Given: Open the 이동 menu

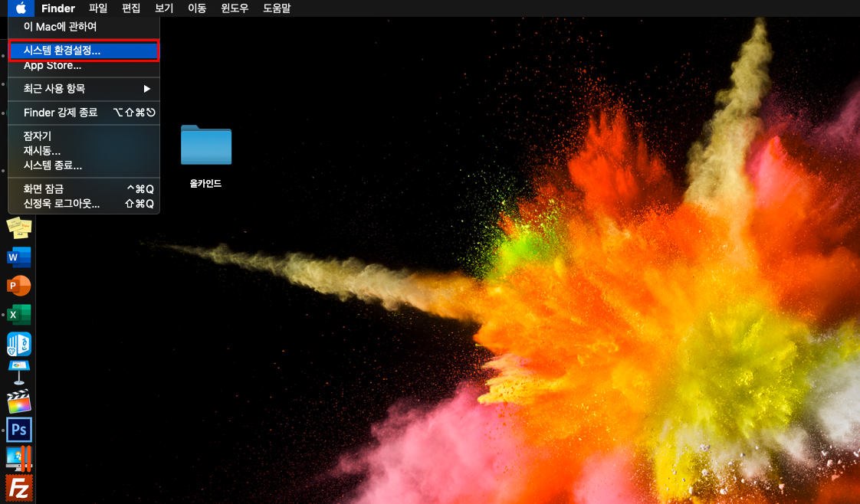Looking at the screenshot, I should [x=197, y=8].
